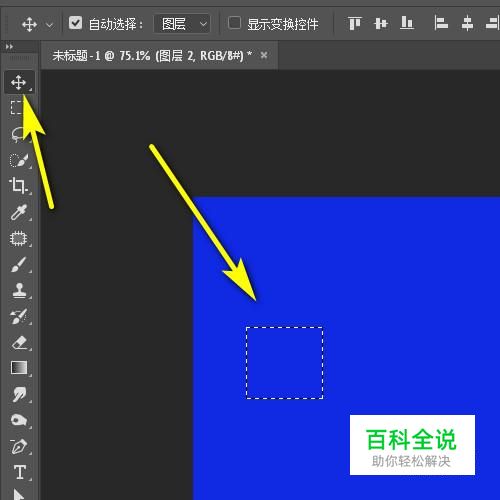Toggle the 自动选择 checkbox

pyautogui.click(x=75, y=23)
